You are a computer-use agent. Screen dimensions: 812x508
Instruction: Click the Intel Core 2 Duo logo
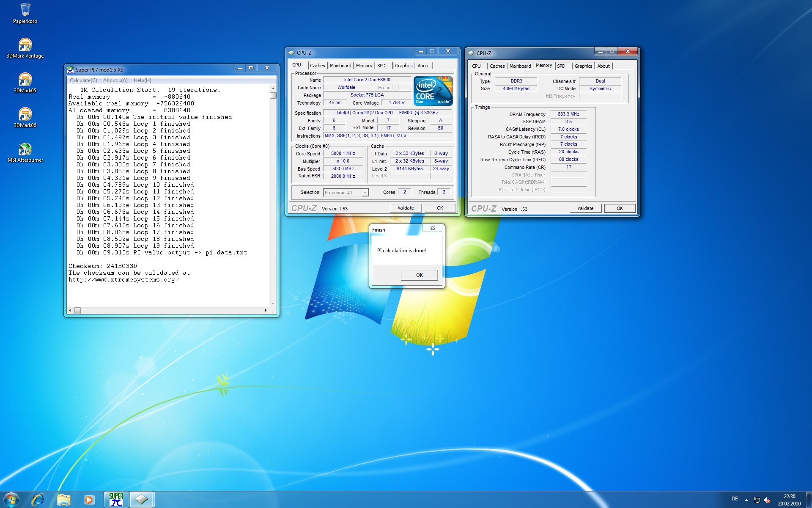pos(433,91)
